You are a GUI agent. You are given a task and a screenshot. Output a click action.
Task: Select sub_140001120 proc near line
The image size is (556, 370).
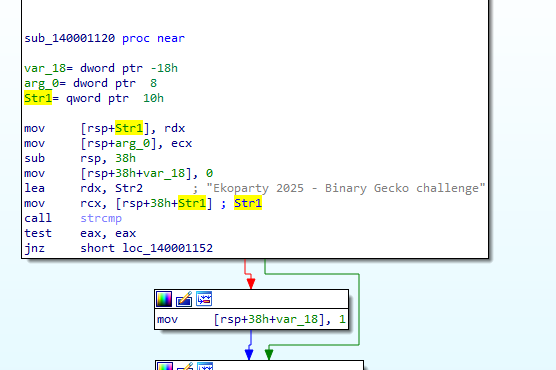click(x=105, y=38)
